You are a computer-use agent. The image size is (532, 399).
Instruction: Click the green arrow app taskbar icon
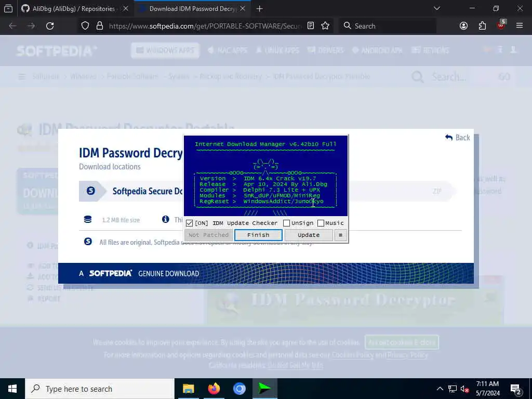point(264,389)
